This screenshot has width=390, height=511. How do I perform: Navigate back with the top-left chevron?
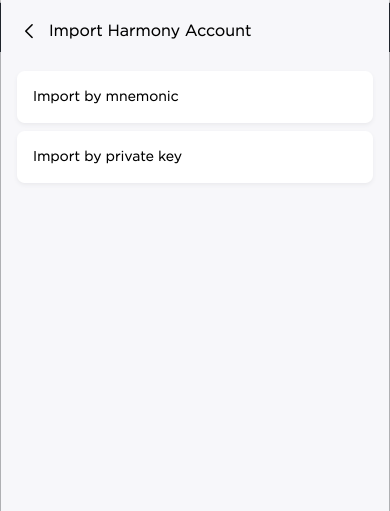(29, 31)
